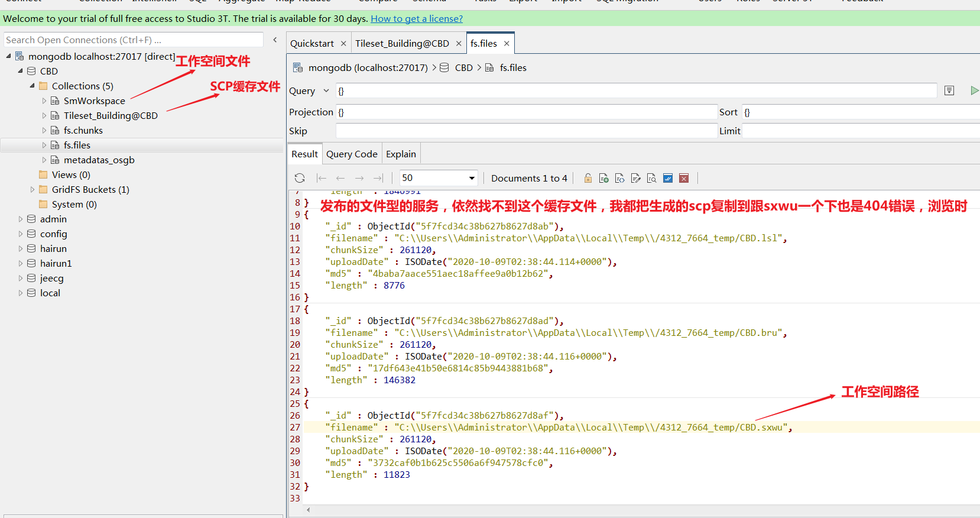Click the find-in-document magnifier icon

tap(652, 178)
